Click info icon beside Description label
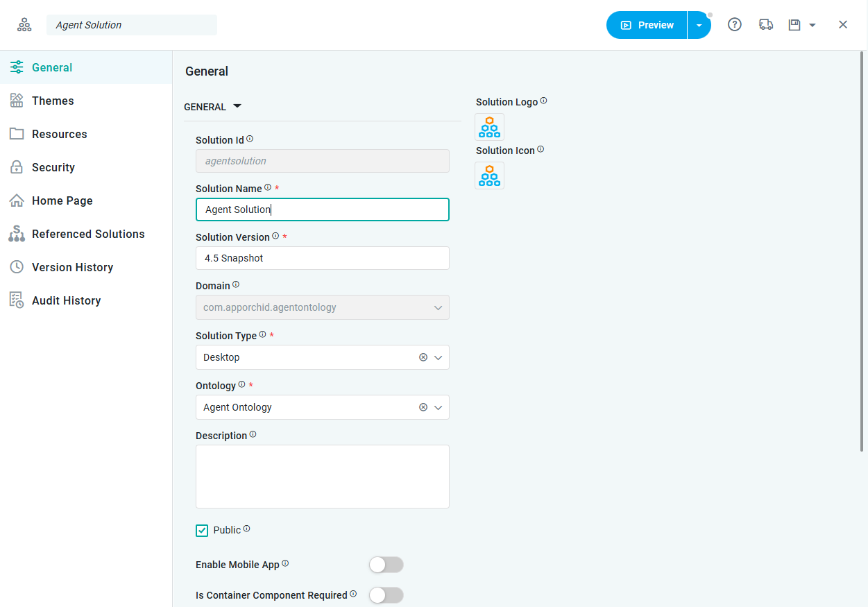 click(x=253, y=435)
